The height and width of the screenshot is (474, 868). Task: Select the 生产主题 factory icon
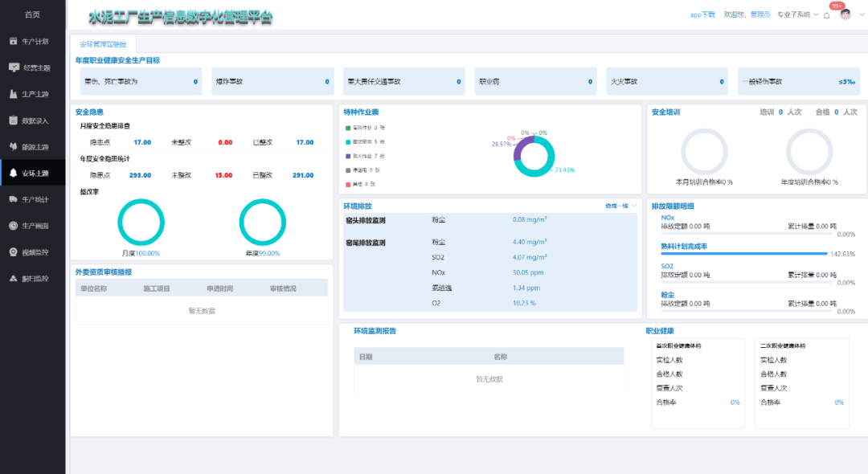pyautogui.click(x=14, y=94)
